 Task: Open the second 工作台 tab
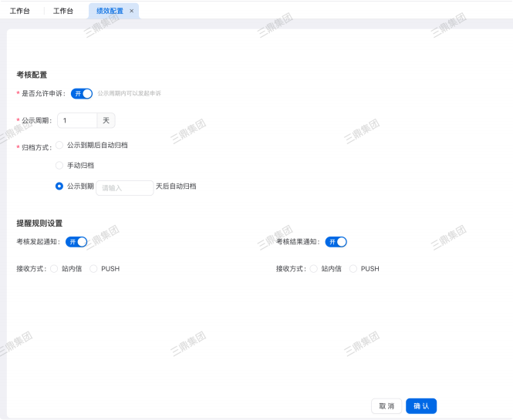[63, 12]
